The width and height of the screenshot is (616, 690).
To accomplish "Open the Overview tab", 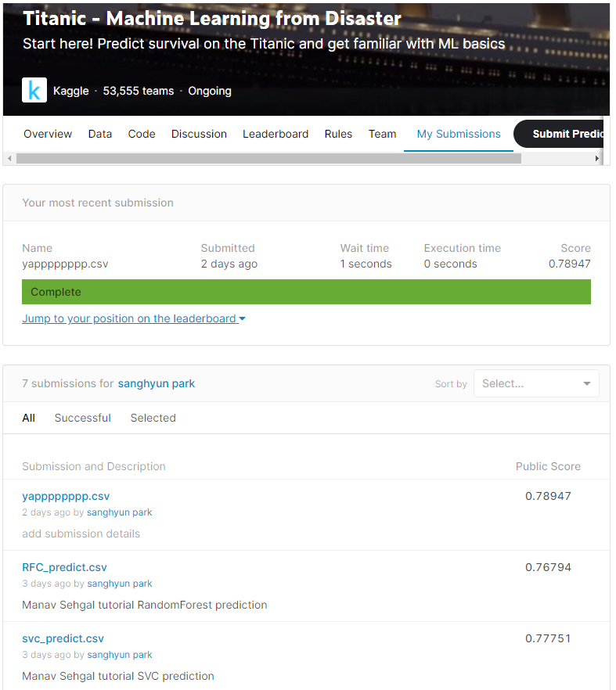I will (48, 134).
